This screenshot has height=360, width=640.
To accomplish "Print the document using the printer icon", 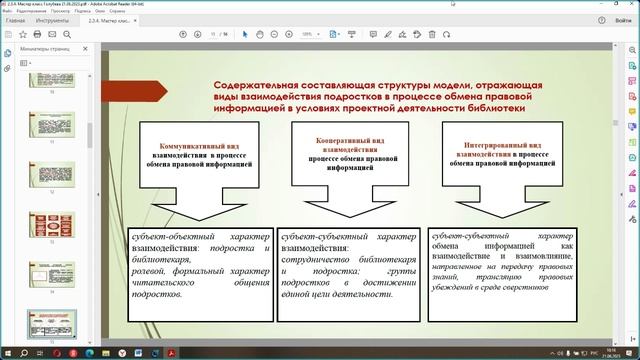I will coord(37,35).
